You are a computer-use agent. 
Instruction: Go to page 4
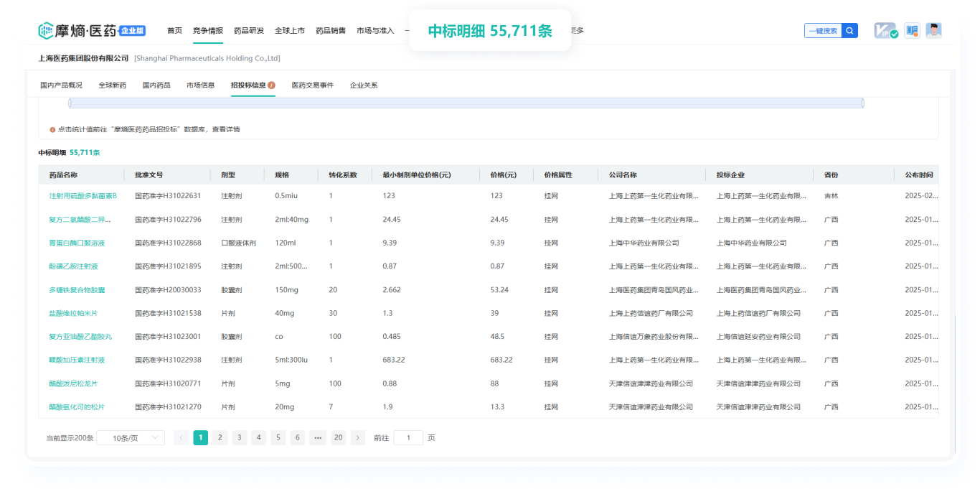click(259, 437)
